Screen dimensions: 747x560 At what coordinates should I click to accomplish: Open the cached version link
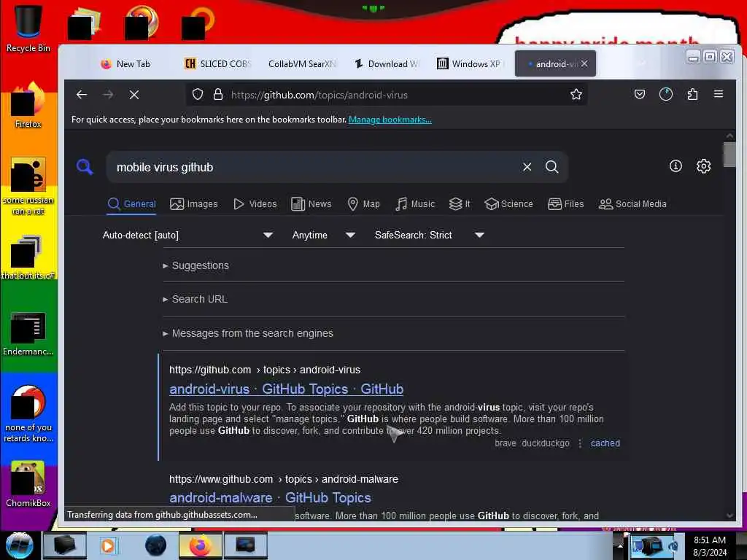point(605,443)
